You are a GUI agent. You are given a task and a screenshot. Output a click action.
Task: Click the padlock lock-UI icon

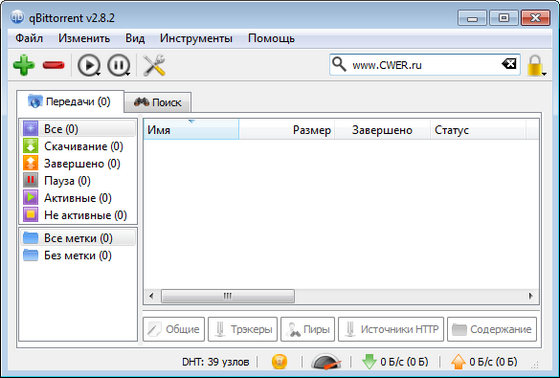point(535,65)
